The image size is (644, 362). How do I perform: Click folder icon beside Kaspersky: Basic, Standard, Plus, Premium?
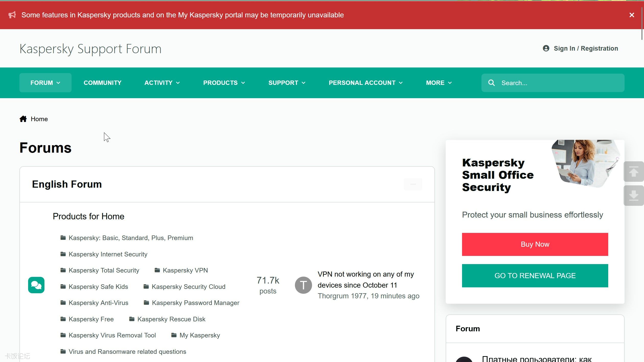click(x=63, y=238)
